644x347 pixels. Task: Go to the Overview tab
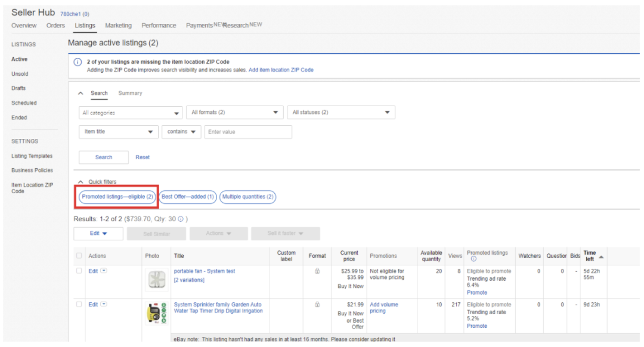24,26
